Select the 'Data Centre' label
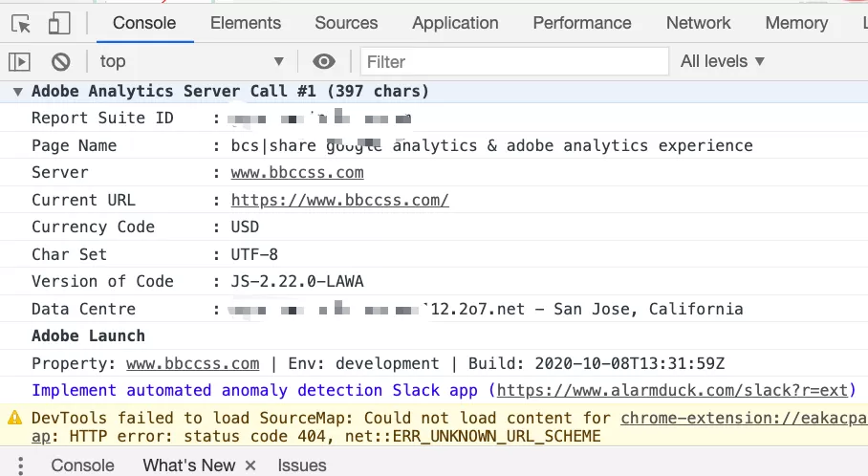868x476 pixels. point(83,309)
